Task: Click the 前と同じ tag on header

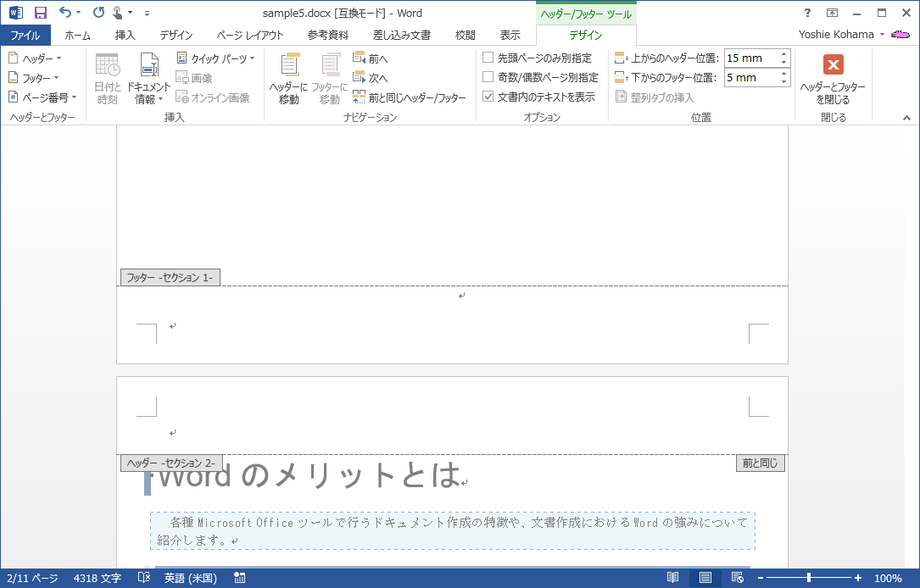Action: pos(761,463)
